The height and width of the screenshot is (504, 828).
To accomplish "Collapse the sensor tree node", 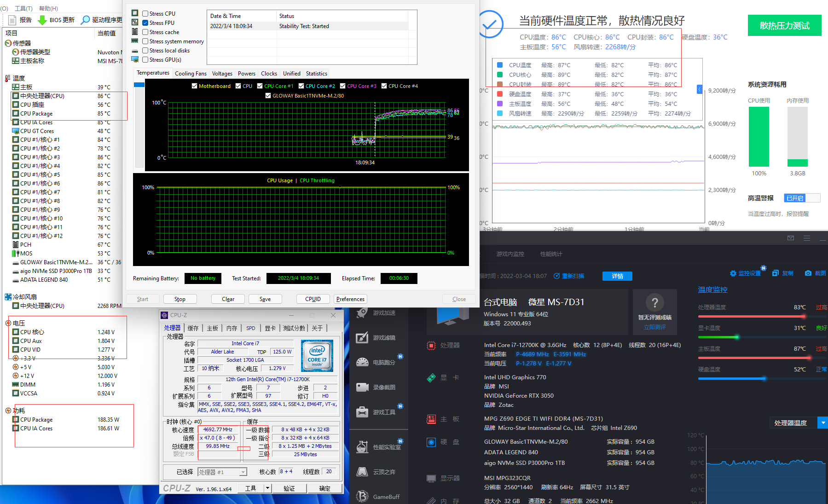I will [x=8, y=43].
